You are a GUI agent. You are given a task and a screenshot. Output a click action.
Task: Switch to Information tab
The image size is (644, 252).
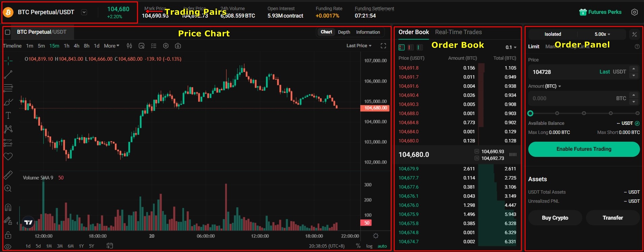pyautogui.click(x=368, y=32)
